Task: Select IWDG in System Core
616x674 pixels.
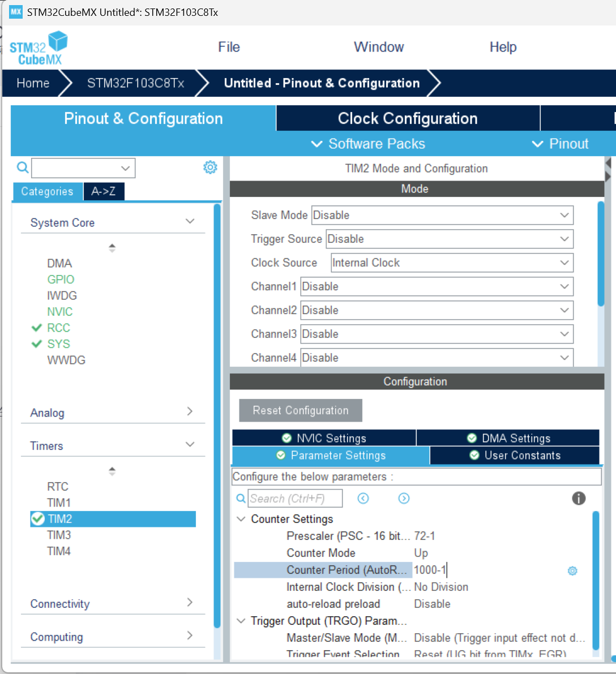Action: click(62, 296)
